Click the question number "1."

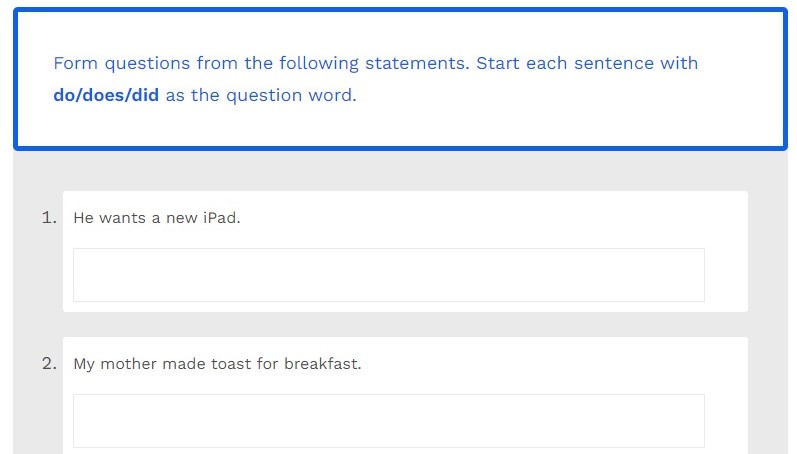click(49, 217)
